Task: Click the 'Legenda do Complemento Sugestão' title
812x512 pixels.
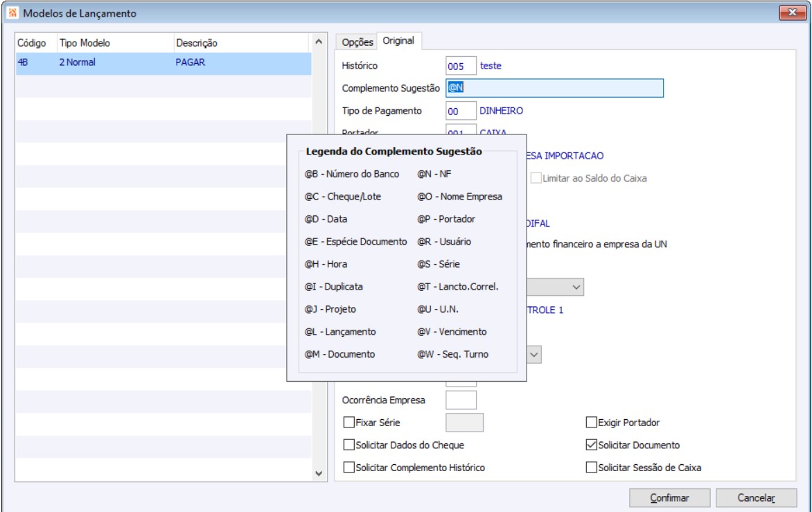Action: click(x=394, y=151)
